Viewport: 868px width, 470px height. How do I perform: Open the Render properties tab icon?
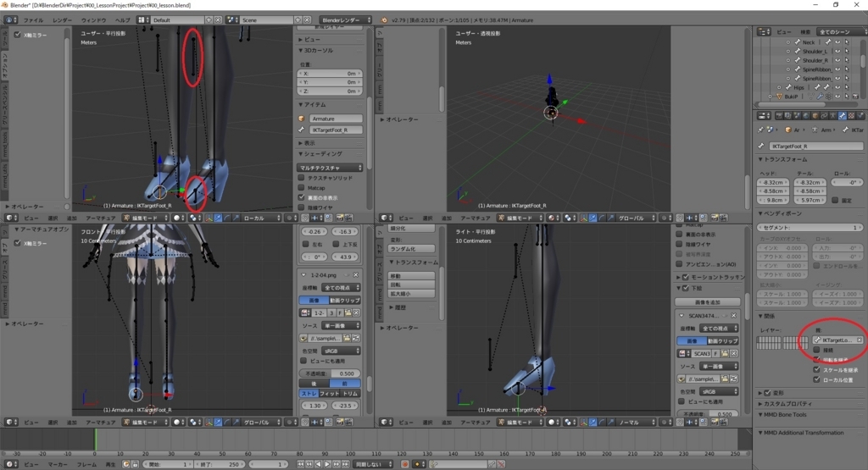[779, 115]
